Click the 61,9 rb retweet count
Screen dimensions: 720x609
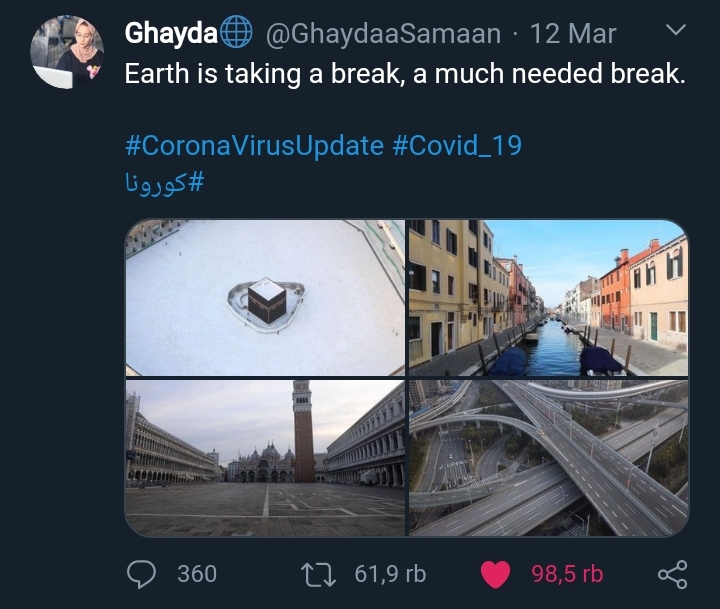[x=390, y=574]
